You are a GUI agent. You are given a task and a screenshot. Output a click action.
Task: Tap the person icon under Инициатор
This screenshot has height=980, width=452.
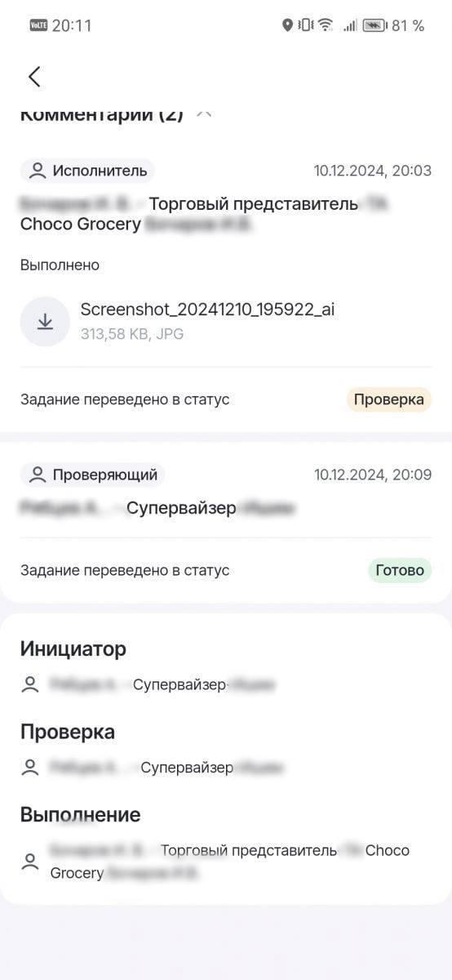pyautogui.click(x=30, y=685)
